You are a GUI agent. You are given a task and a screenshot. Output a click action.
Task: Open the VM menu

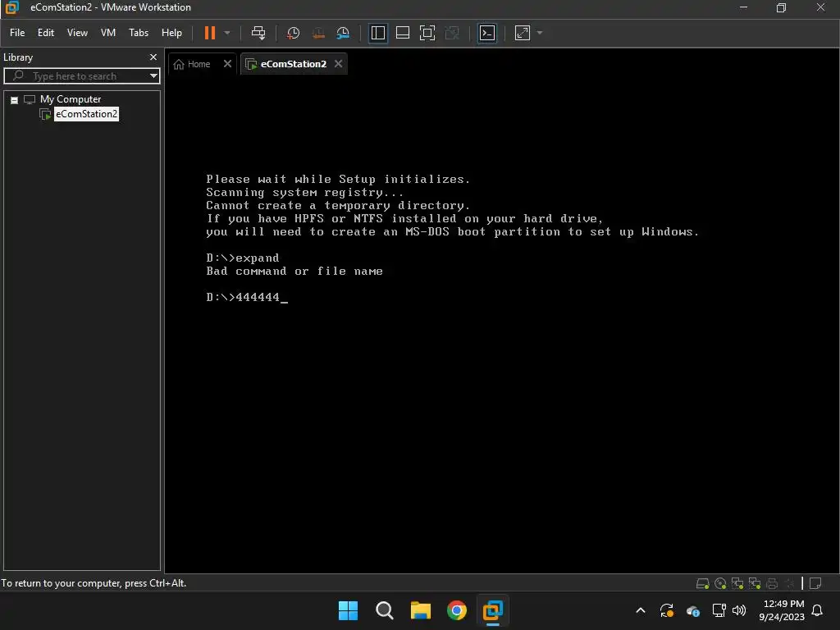tap(108, 33)
